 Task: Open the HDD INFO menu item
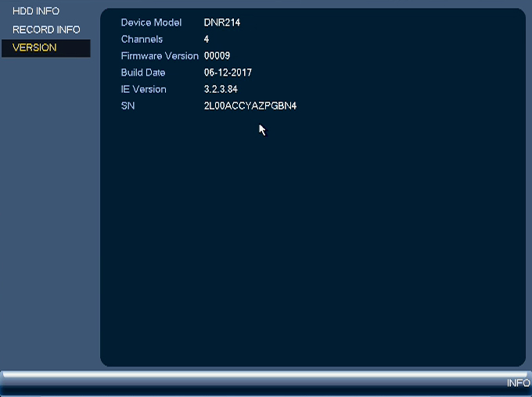pyautogui.click(x=36, y=11)
